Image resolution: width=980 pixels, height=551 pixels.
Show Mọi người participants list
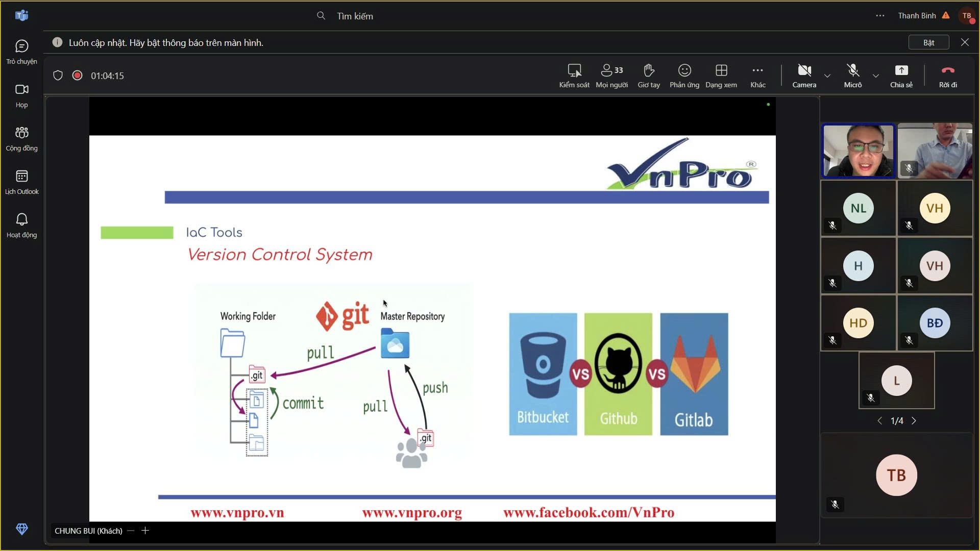click(611, 76)
